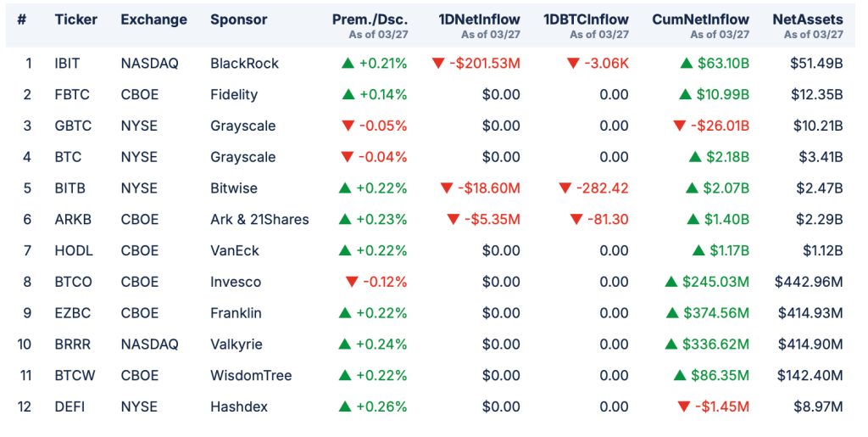Sort by the Ticker column header
This screenshot has width=868, height=437.
coord(76,20)
